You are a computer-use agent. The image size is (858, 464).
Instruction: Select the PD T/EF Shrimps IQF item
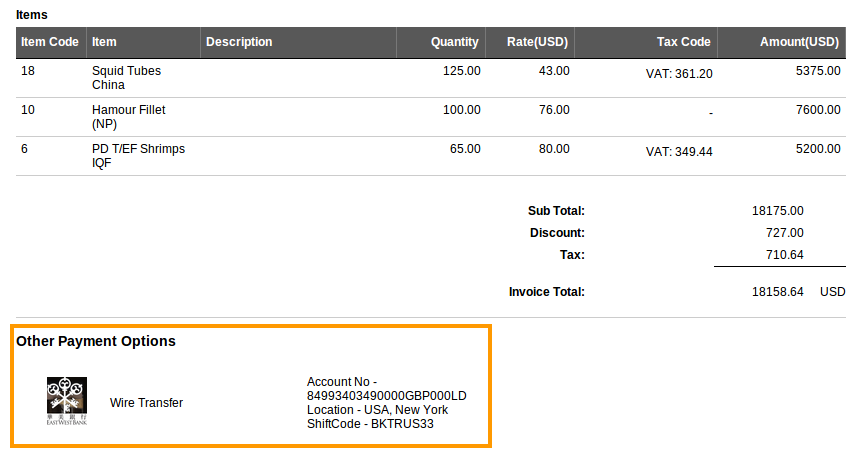point(138,156)
